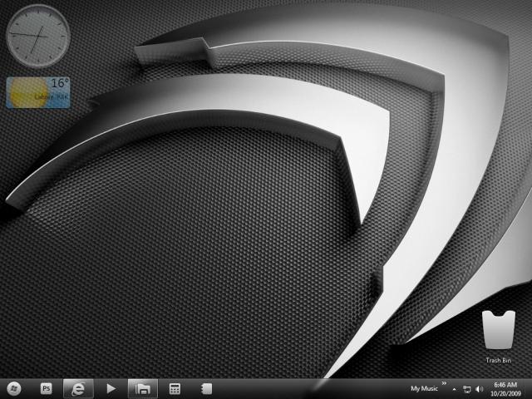Screen dimensions: 532x399
Task: Click the media player play icon
Action: (x=111, y=388)
